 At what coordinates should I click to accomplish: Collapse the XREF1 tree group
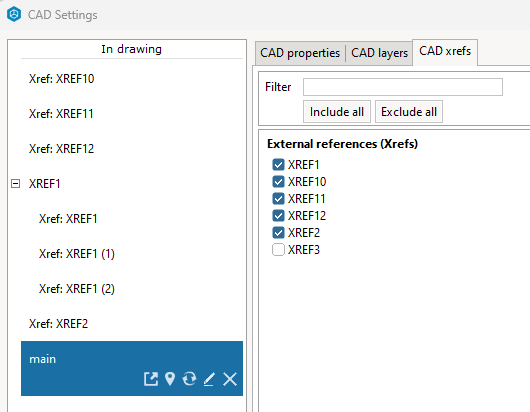(16, 184)
